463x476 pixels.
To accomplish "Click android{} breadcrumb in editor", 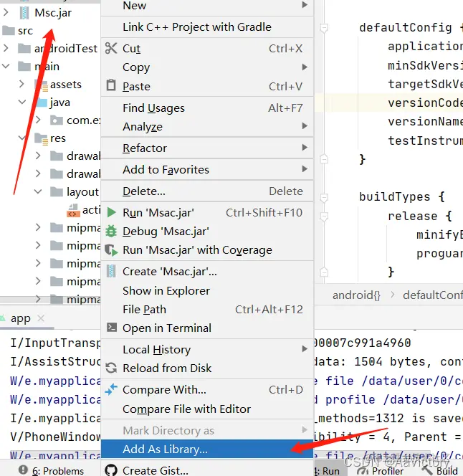I will pyautogui.click(x=356, y=295).
